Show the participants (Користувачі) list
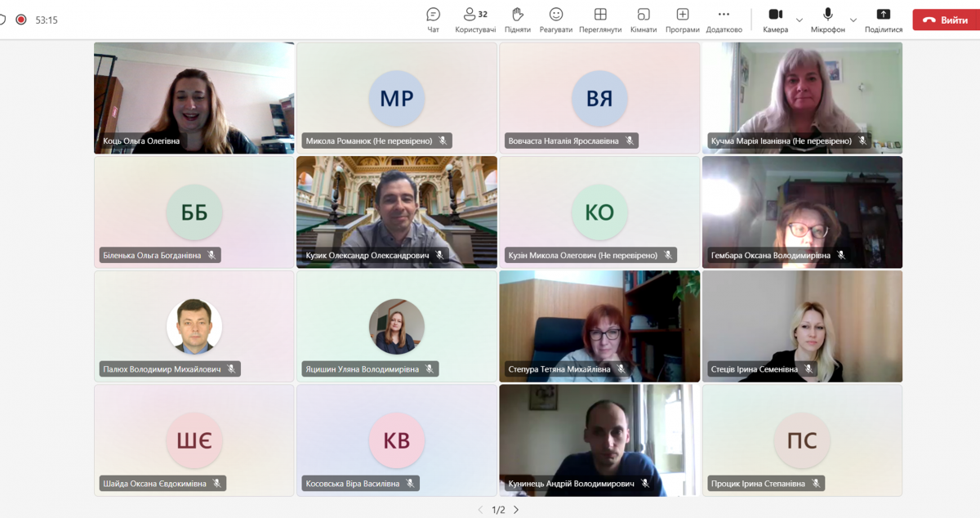 click(x=475, y=19)
